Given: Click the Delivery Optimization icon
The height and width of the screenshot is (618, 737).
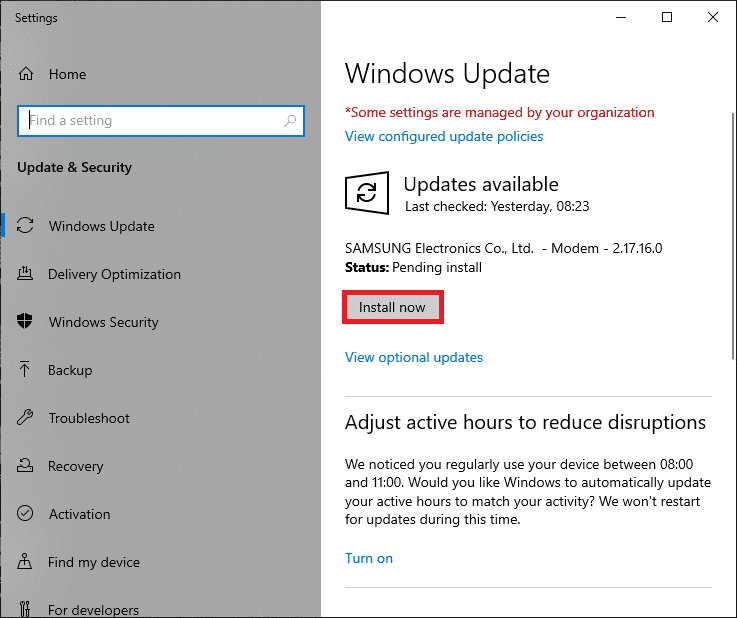Looking at the screenshot, I should 26,274.
